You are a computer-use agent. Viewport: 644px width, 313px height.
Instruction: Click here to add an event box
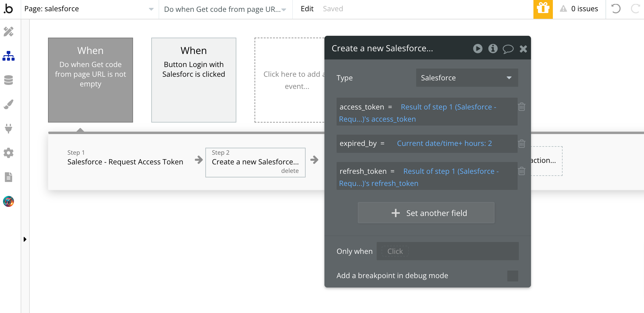[x=290, y=80]
